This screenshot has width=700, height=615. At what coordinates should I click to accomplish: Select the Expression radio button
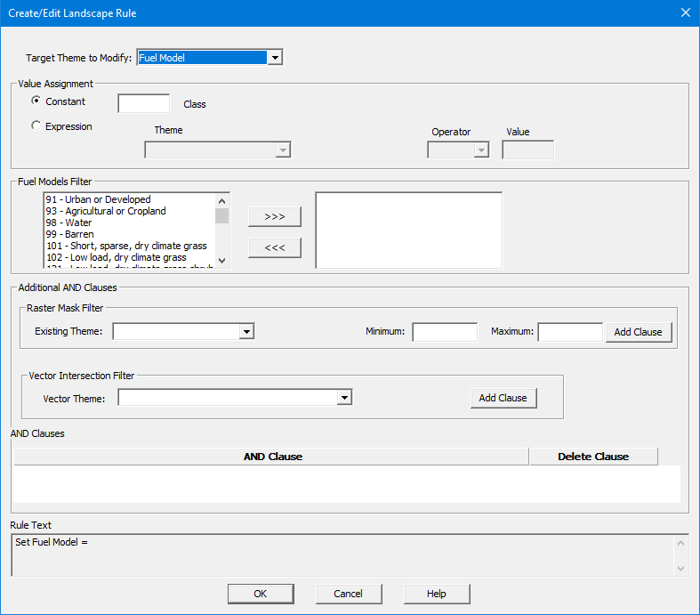click(x=36, y=126)
